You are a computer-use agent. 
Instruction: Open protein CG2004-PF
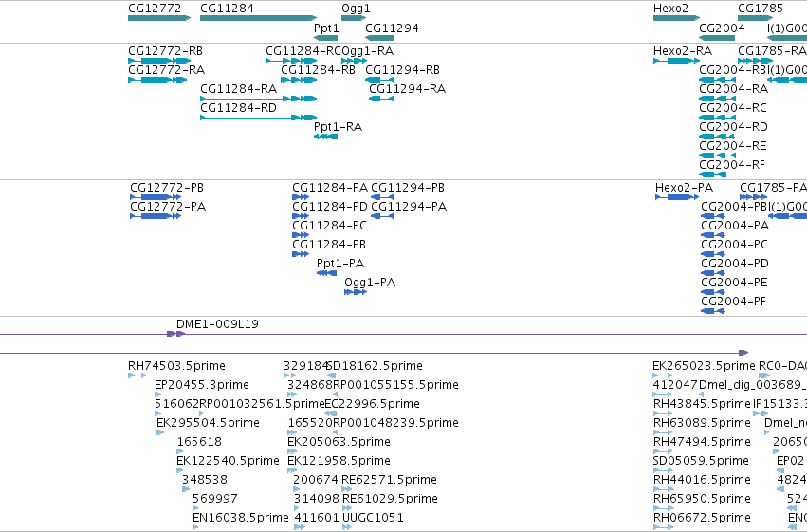[x=713, y=311]
